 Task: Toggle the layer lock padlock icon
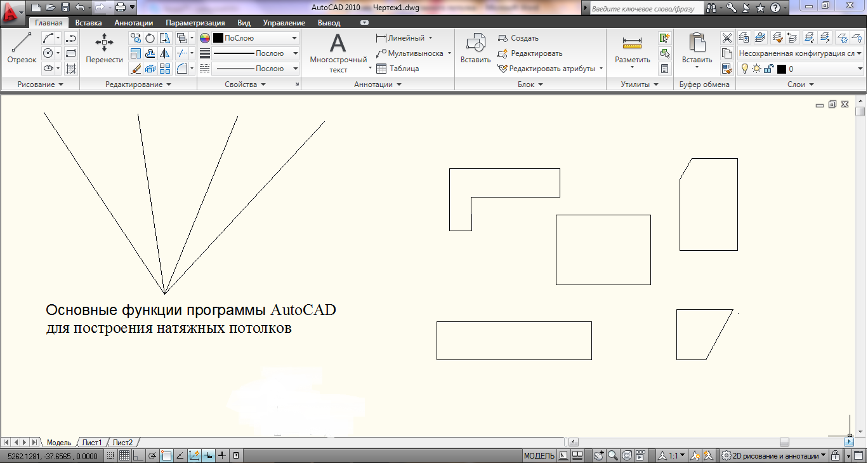tap(768, 69)
